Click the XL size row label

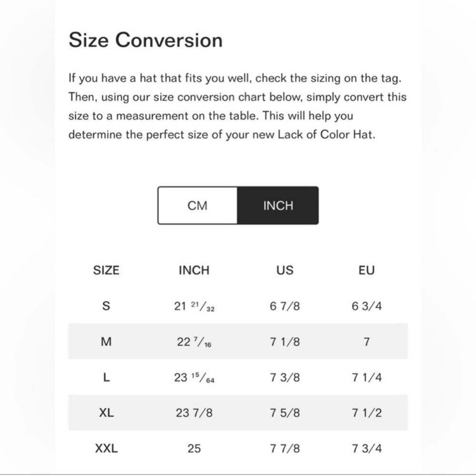pyautogui.click(x=106, y=413)
